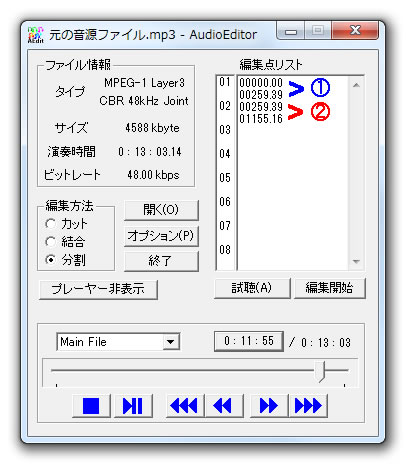
Task: Click the 編集開始 button
Action: [329, 288]
